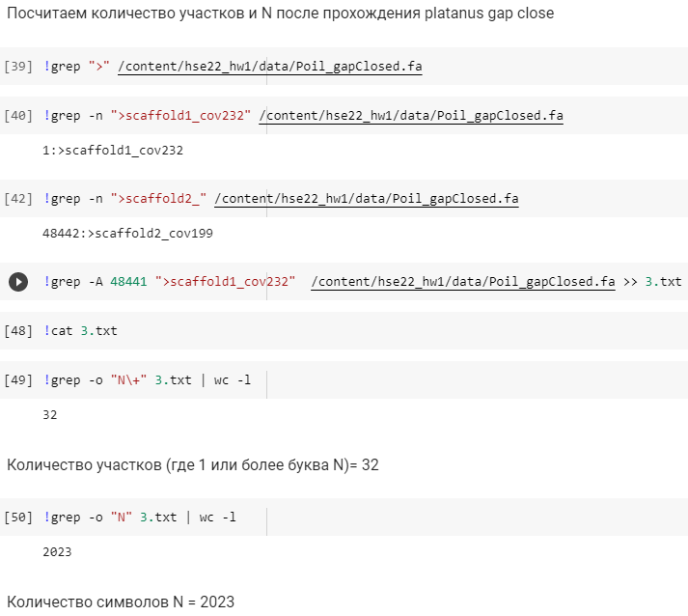688x616 pixels.
Task: Place cursor on ">scaffold2_" pattern in cell 42
Action: click(158, 199)
